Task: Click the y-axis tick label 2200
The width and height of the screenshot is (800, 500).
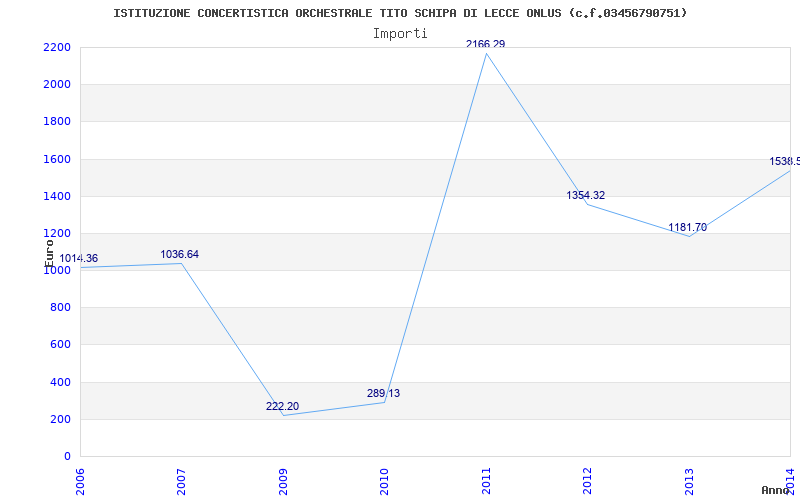Action: (57, 47)
